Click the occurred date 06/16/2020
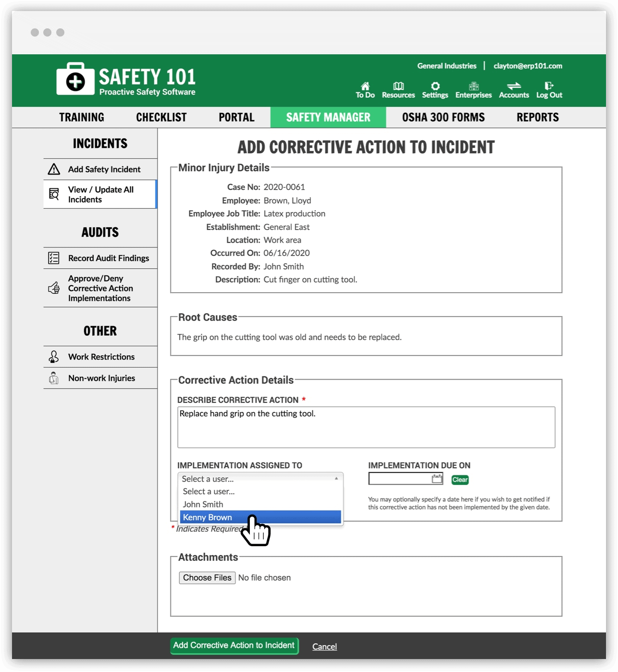Viewport: 618px width, 672px height. (286, 253)
